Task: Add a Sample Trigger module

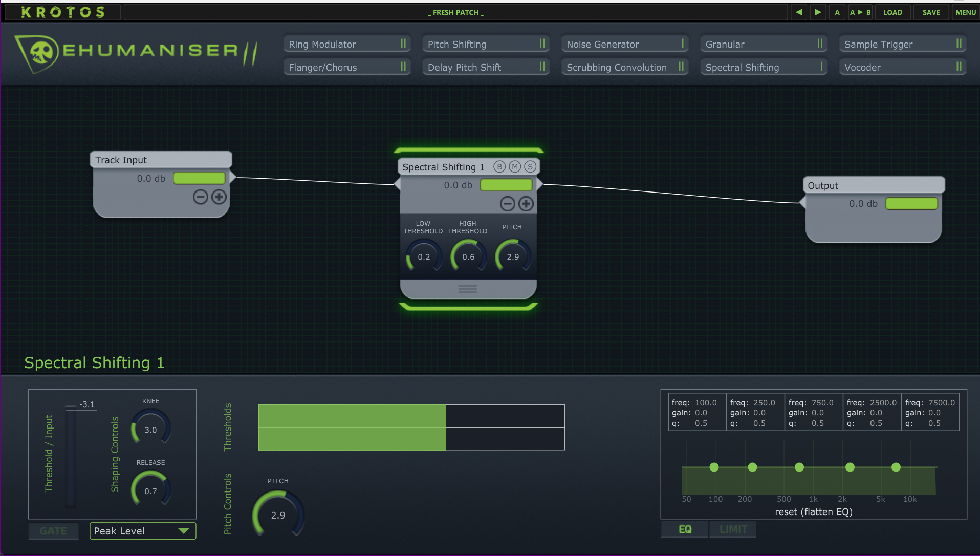Action: (903, 44)
